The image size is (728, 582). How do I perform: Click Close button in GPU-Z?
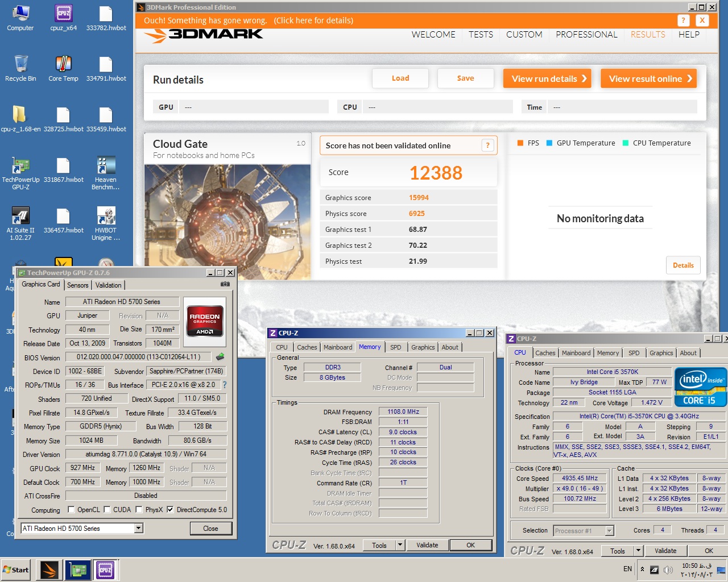(210, 529)
